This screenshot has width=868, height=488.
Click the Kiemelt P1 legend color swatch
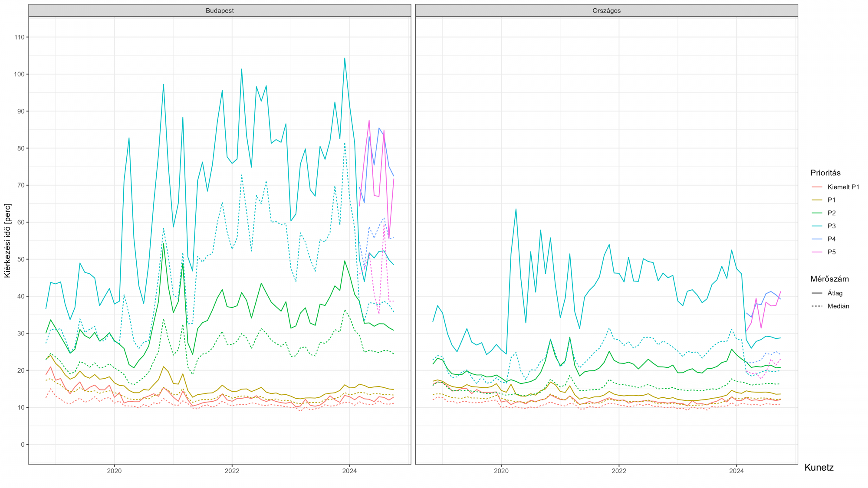[817, 187]
